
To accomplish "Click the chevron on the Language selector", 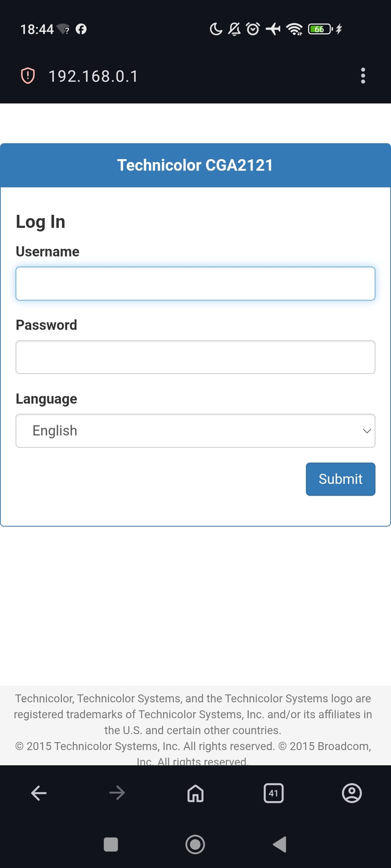I will click(367, 431).
